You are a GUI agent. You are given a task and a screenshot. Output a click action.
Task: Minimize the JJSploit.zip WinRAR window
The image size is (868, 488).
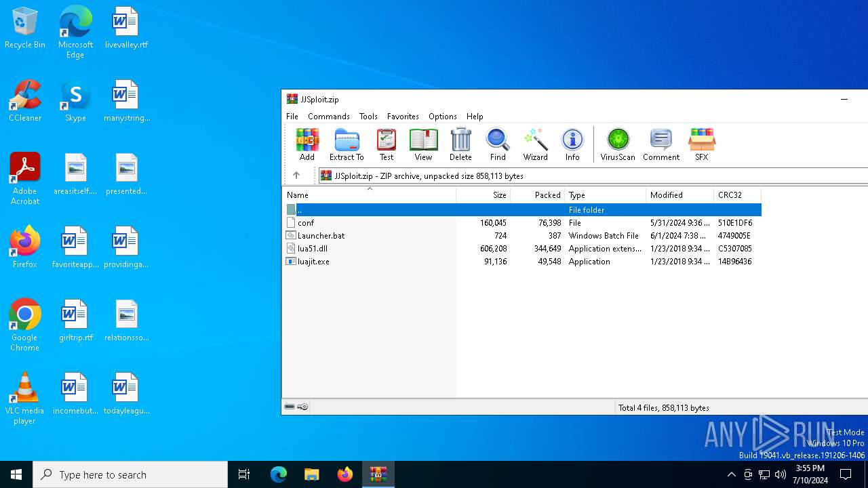coord(844,99)
